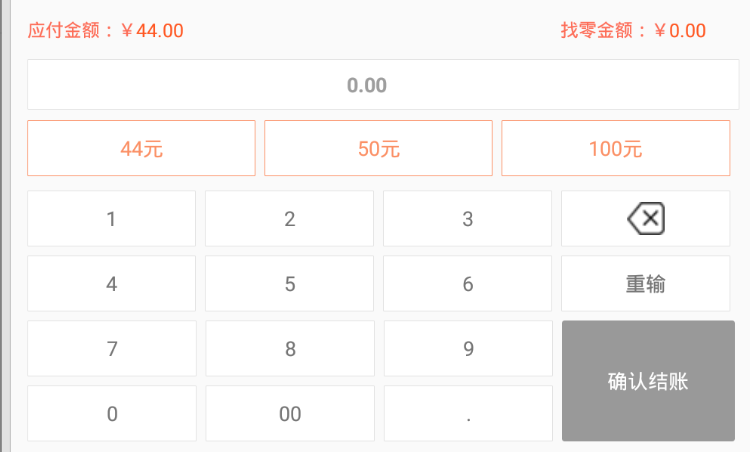The width and height of the screenshot is (750, 452).
Task: Tap the backspace delete icon
Action: tap(645, 218)
